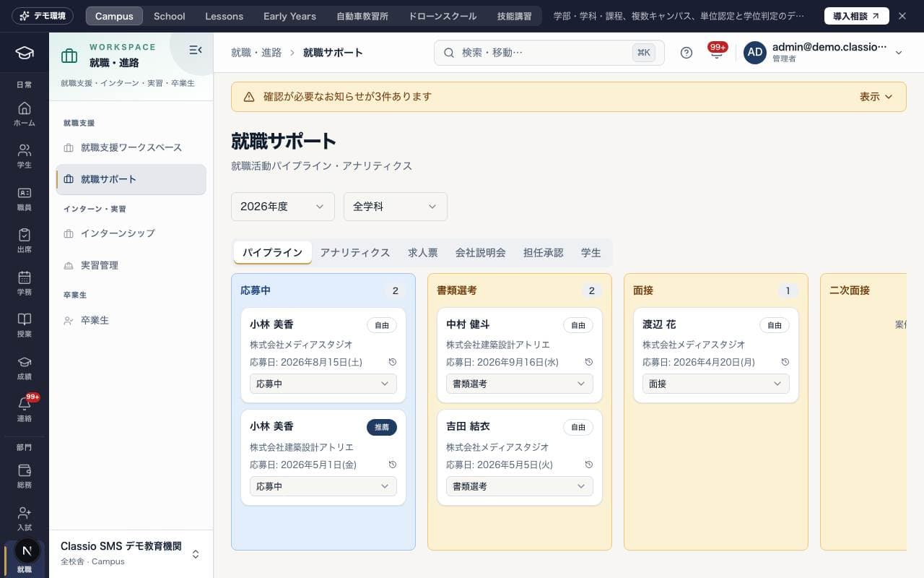This screenshot has height=578, width=924.
Task: Open the 職員 section icon
Action: click(24, 199)
